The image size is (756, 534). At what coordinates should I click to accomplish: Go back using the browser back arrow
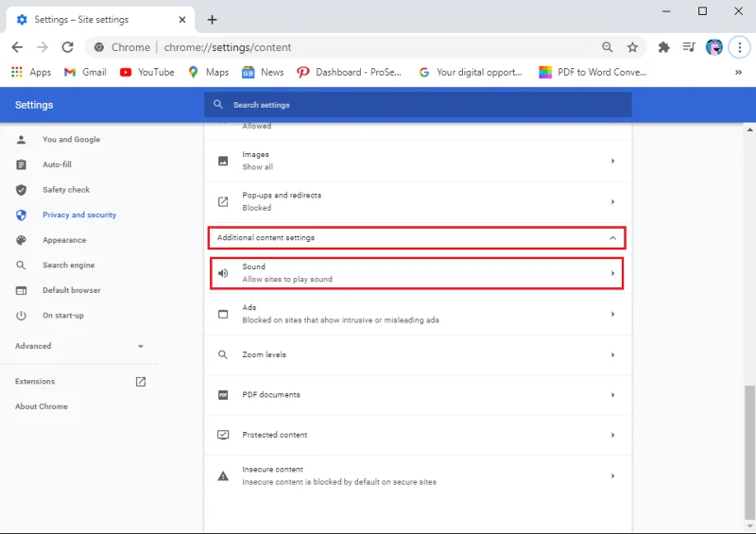click(x=17, y=47)
